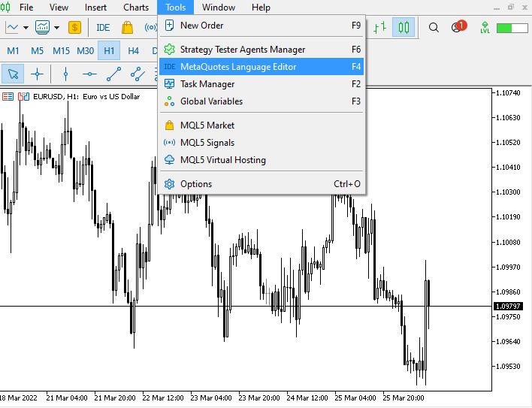Open the MQL5 Market shopping bag icon

[x=127, y=28]
